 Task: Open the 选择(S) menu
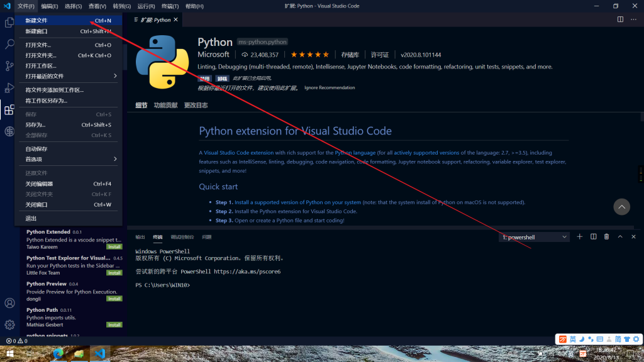[x=73, y=6]
